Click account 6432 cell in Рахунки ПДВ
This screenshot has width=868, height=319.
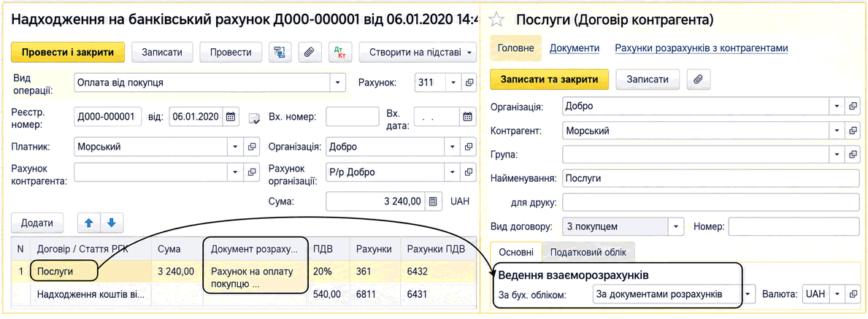coord(437,272)
